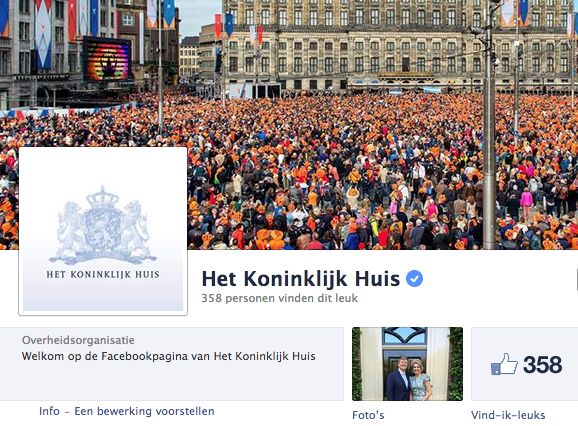Select the Overheidsorganisatie category label
Screen dimensions: 578x426
point(78,340)
